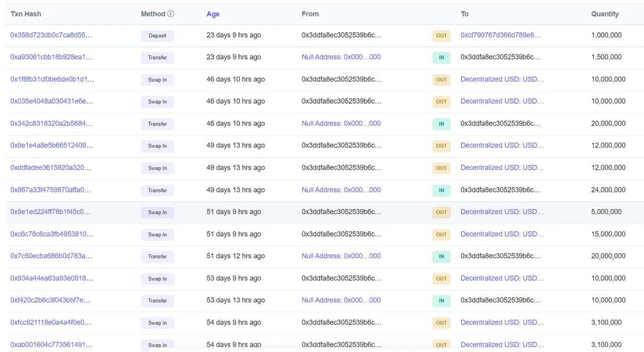
Task: Open Decentralized USD link in row 0xddfadee3615920a320…
Action: [x=502, y=168]
